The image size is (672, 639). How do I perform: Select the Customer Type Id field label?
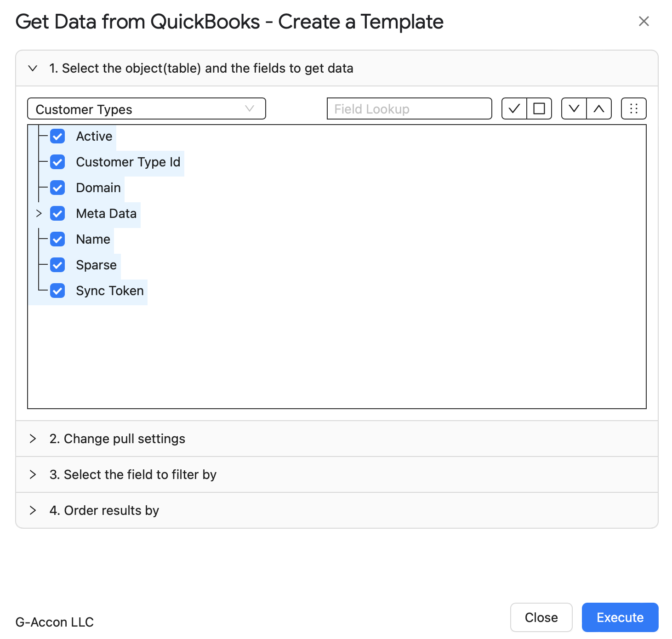click(x=128, y=162)
